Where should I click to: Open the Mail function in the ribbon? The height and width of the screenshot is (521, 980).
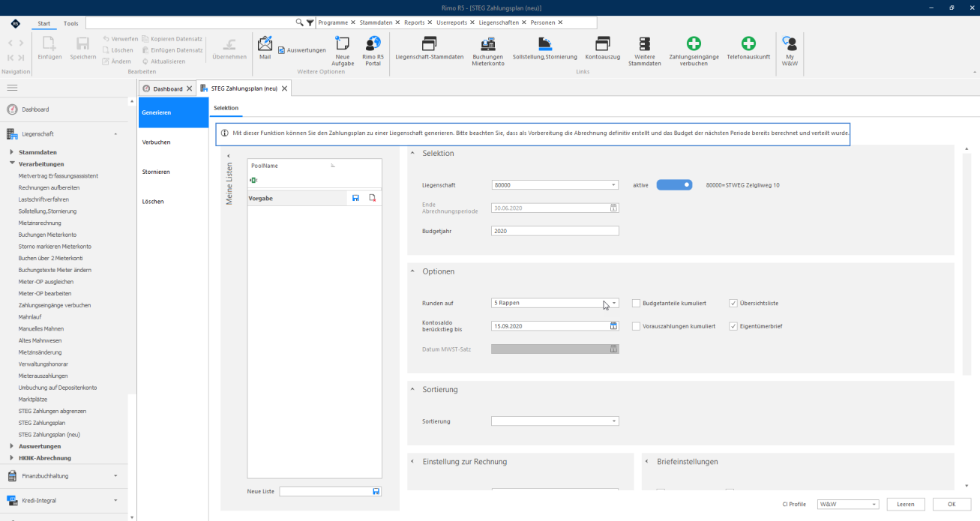pyautogui.click(x=265, y=47)
